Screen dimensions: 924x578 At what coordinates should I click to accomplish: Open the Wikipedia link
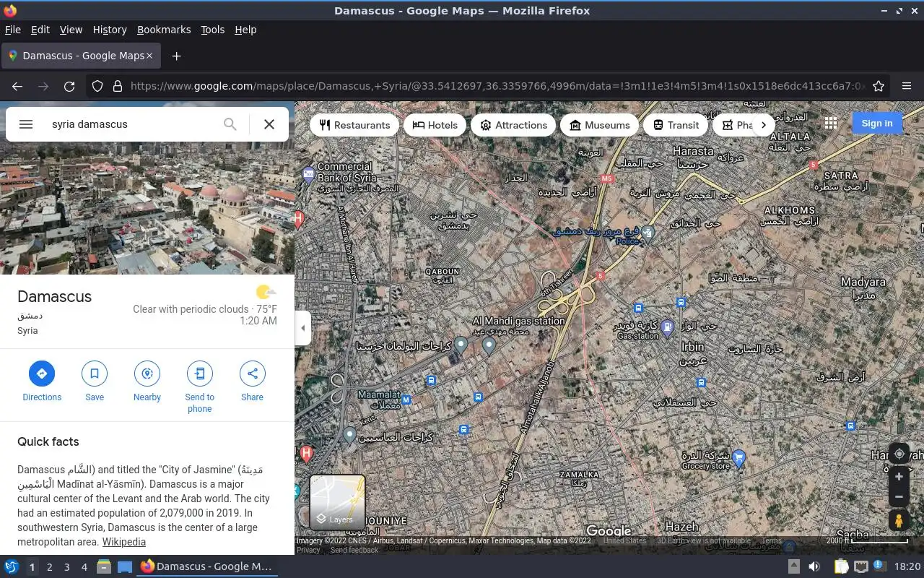click(x=124, y=542)
